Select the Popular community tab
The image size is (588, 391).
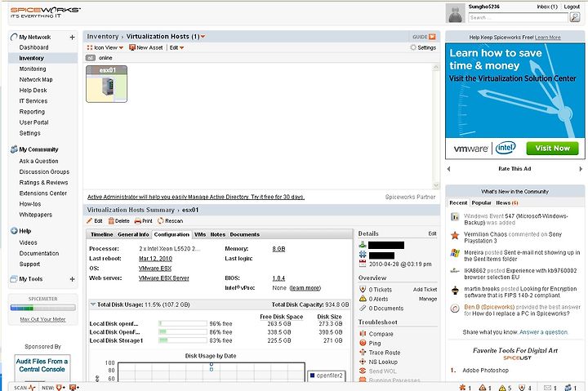click(482, 202)
